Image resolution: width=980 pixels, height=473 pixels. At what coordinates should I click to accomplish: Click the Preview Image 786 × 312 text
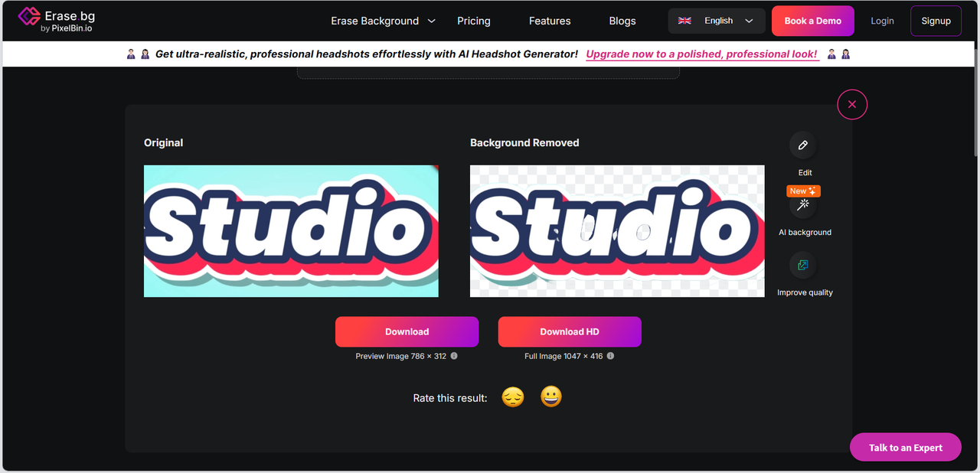pyautogui.click(x=401, y=356)
